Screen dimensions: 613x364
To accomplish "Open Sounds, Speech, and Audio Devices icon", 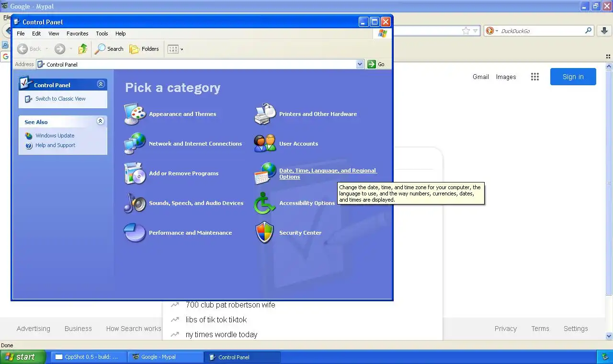I will point(135,203).
